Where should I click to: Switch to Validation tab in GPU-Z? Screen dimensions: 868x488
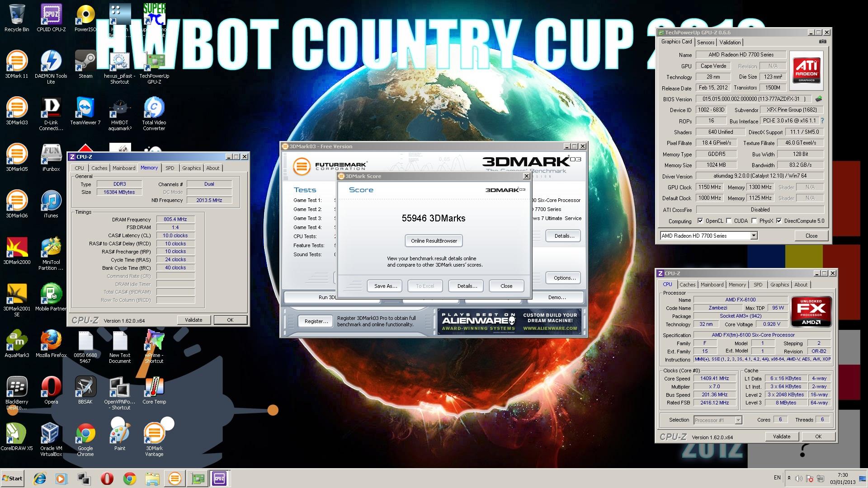[730, 42]
